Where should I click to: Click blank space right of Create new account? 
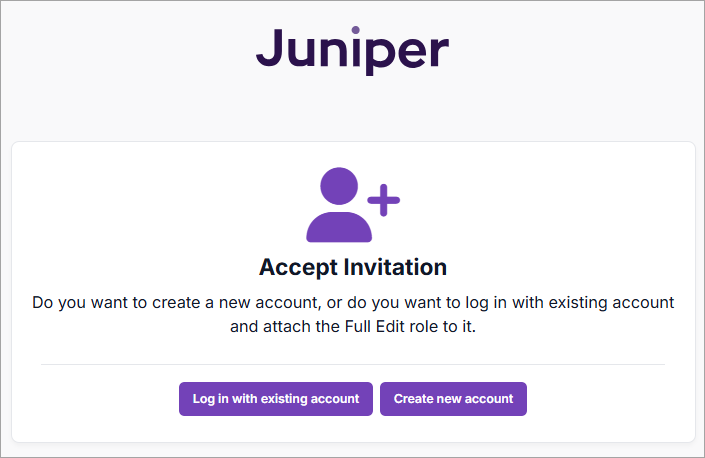pyautogui.click(x=610, y=399)
